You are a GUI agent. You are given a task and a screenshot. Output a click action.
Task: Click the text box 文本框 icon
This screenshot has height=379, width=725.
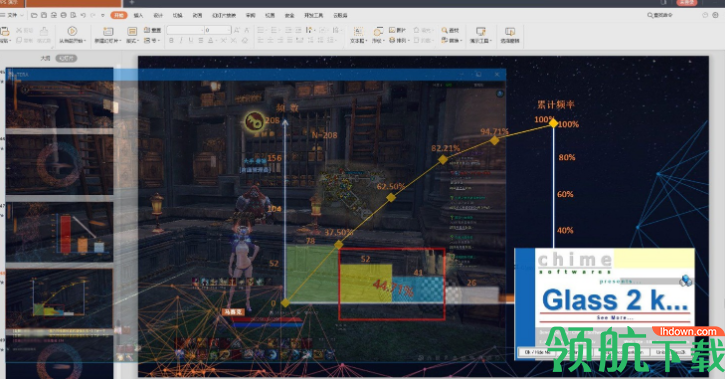358,31
